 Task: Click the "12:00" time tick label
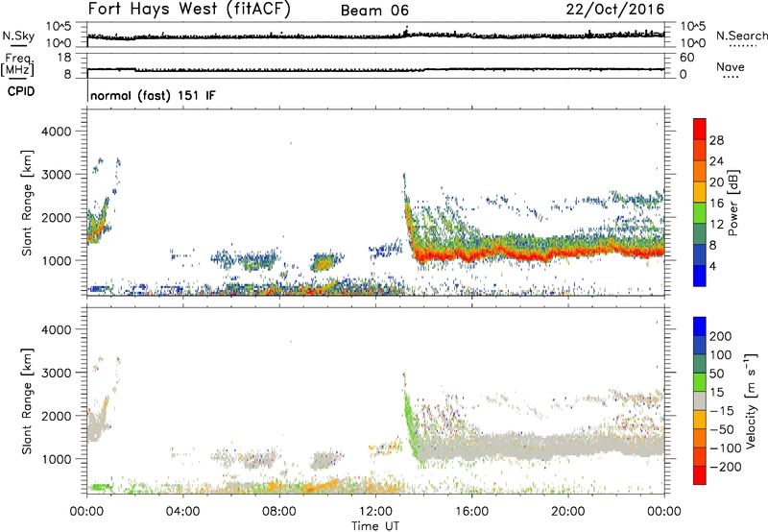pyautogui.click(x=375, y=512)
